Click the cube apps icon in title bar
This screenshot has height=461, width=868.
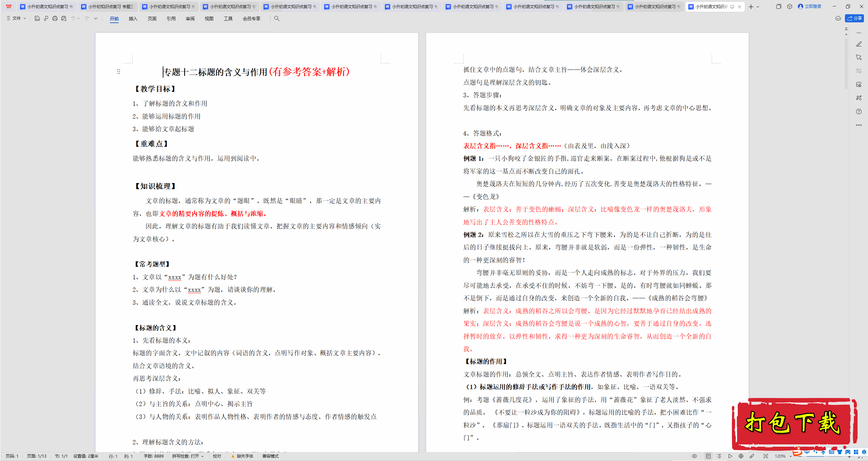[x=790, y=6]
